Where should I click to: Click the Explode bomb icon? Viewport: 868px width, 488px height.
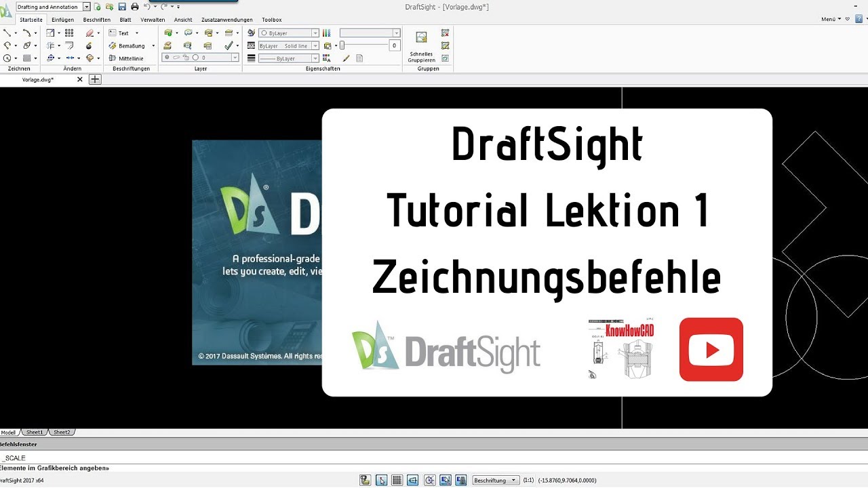click(x=89, y=45)
